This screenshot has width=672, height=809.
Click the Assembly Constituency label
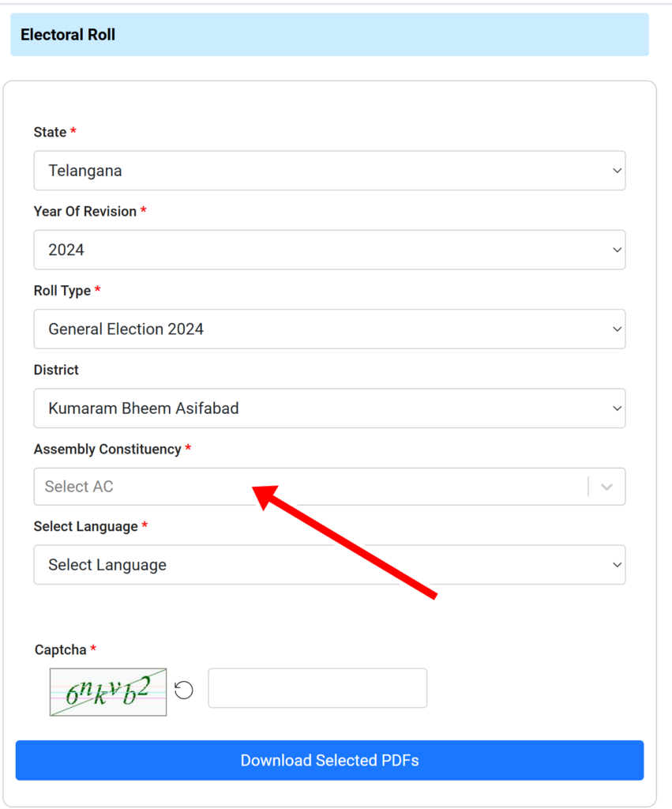tap(107, 450)
